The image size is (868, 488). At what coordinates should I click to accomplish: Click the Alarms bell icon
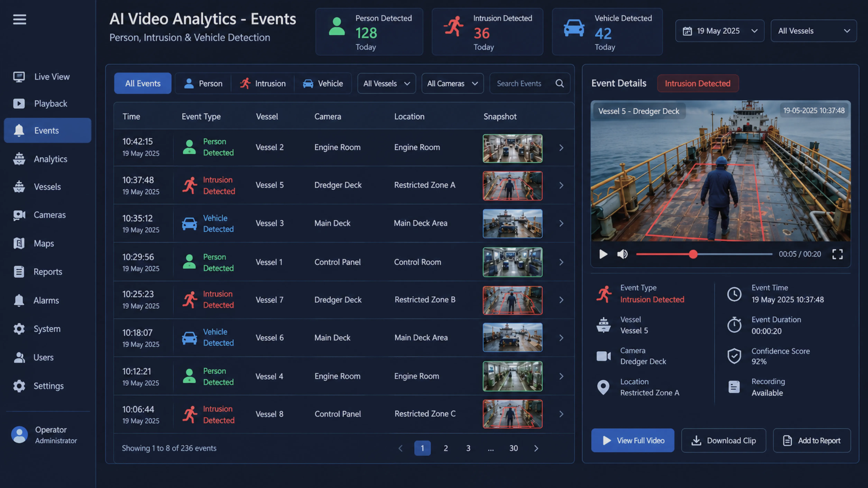pos(19,300)
